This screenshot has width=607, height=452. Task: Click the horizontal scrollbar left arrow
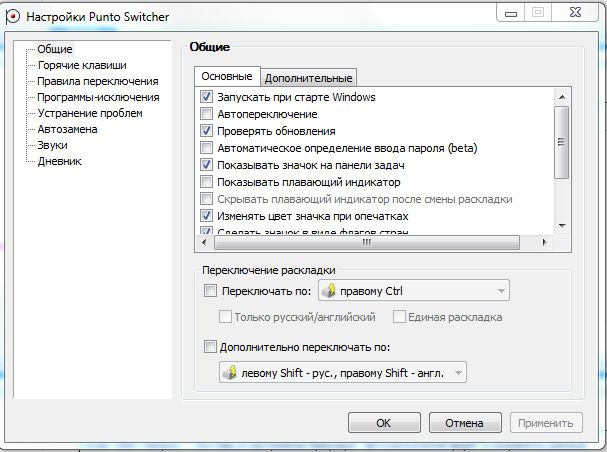(204, 243)
